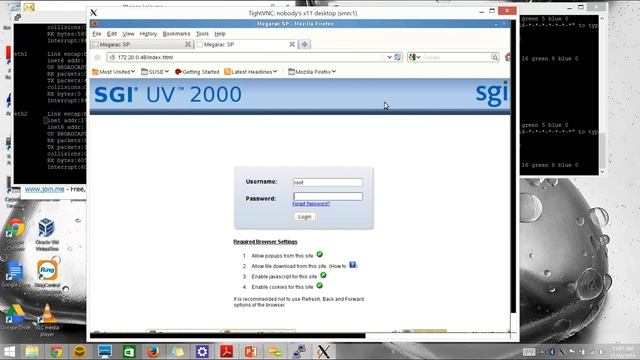The width and height of the screenshot is (640, 360).
Task: Click the sgi logo in page header
Action: (x=492, y=93)
